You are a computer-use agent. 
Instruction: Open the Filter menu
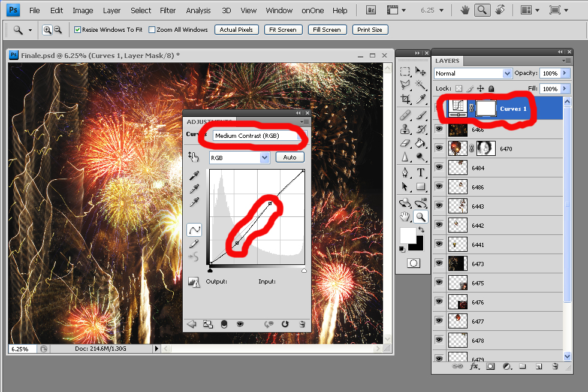pos(168,10)
